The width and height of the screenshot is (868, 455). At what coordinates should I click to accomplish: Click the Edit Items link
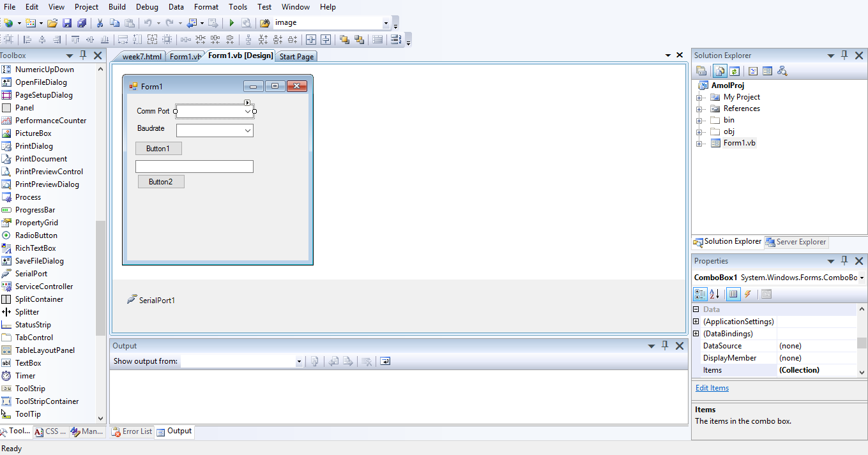[712, 388]
